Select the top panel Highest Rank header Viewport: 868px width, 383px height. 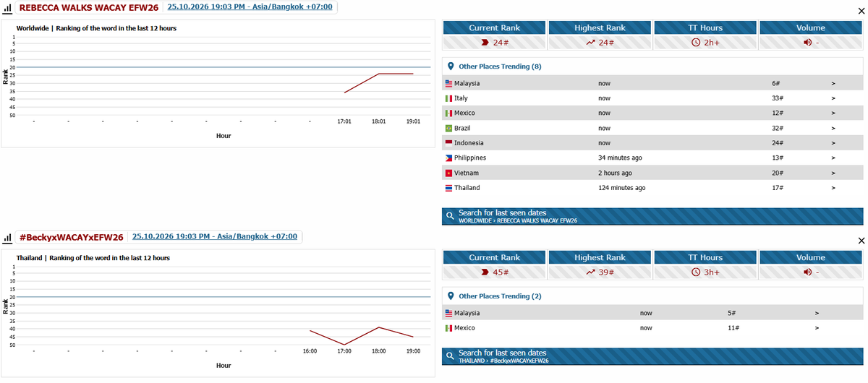600,27
